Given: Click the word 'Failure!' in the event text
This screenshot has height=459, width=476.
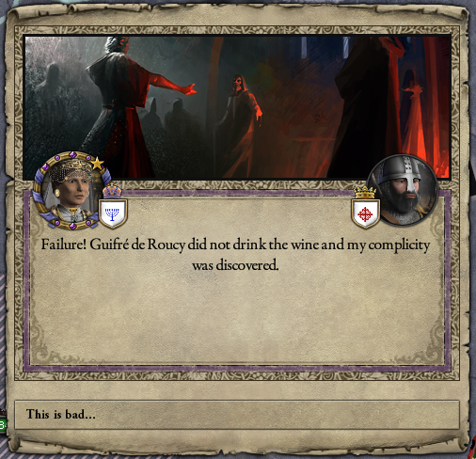Looking at the screenshot, I should (x=64, y=245).
